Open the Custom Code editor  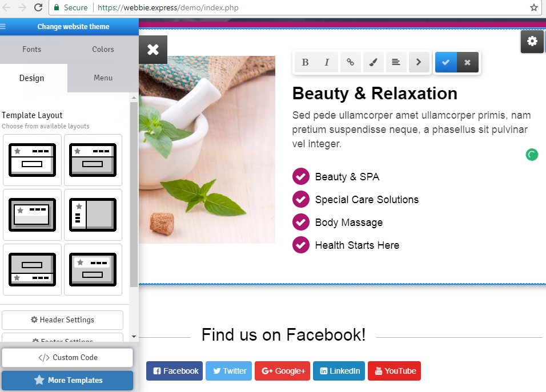[x=67, y=358]
